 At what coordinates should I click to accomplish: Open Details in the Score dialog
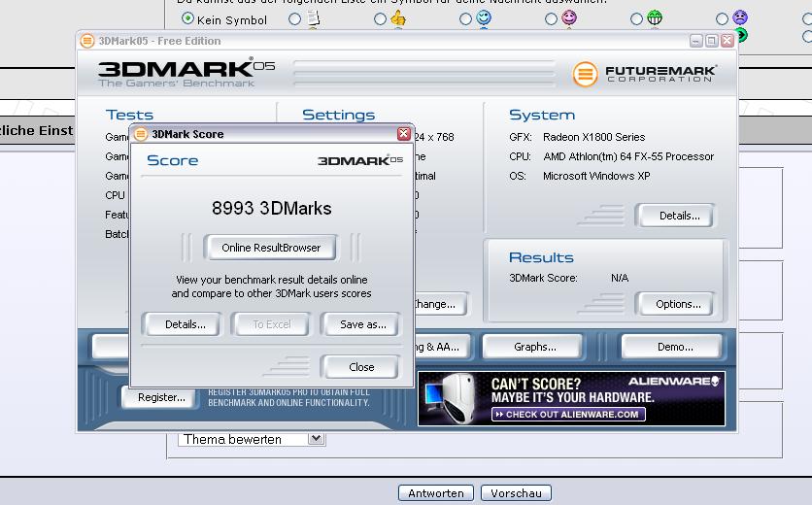tap(185, 324)
